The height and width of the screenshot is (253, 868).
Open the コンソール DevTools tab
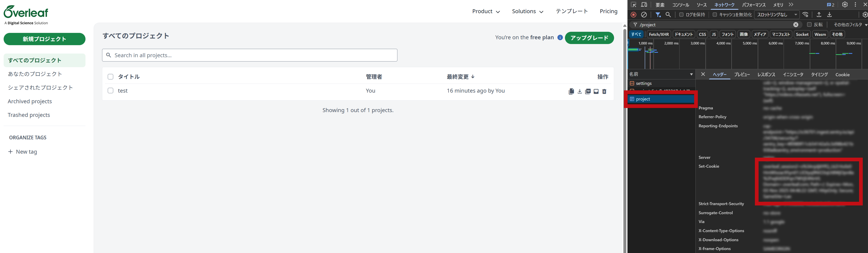680,5
